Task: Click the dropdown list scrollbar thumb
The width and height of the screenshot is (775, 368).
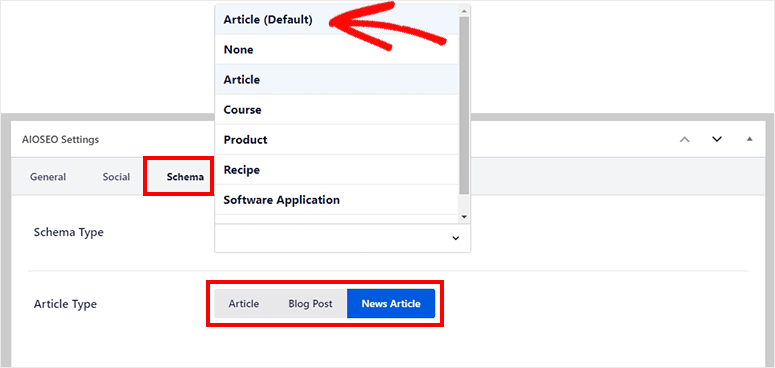Action: (464, 105)
